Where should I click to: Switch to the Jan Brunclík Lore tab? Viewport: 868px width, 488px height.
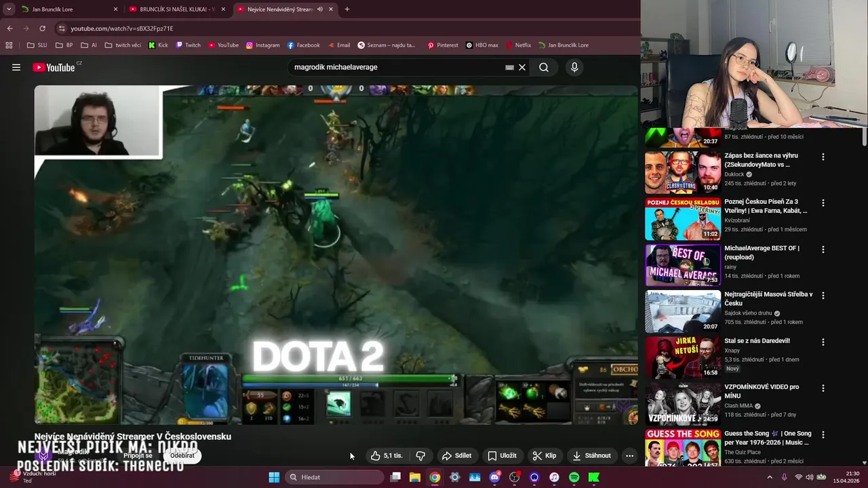click(68, 9)
